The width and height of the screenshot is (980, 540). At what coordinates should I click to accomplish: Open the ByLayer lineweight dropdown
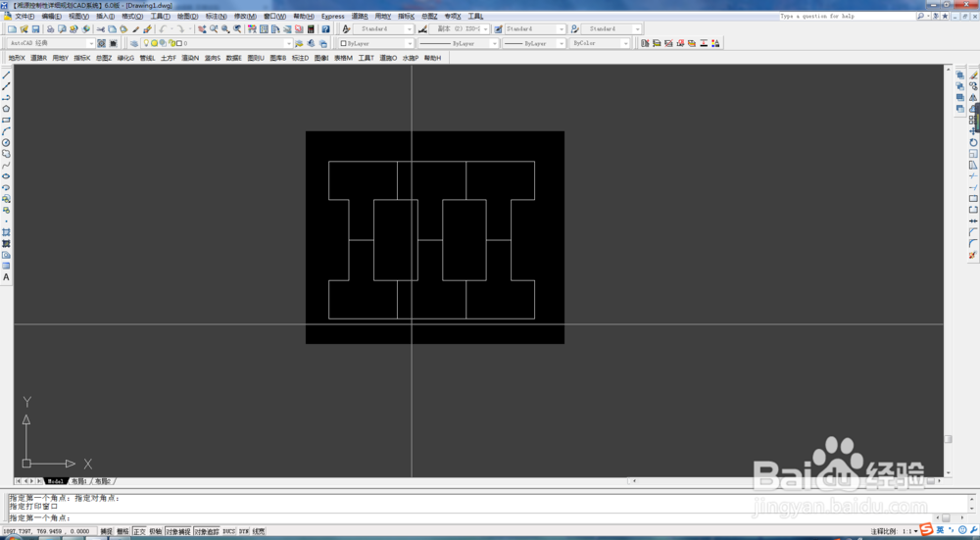click(x=534, y=44)
